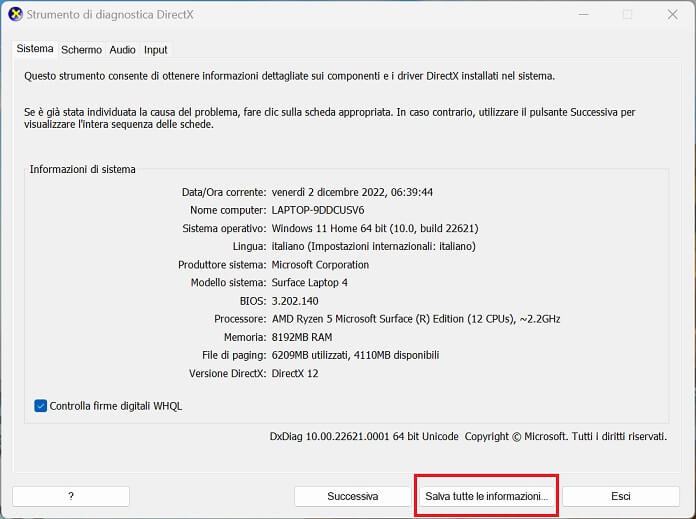Switch to the Sistema tab
Image resolution: width=696 pixels, height=519 pixels.
(35, 49)
